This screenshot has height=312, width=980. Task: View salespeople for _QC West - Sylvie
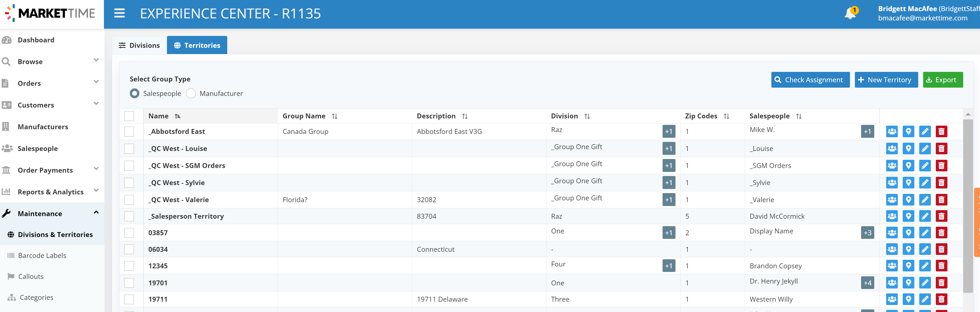(892, 183)
